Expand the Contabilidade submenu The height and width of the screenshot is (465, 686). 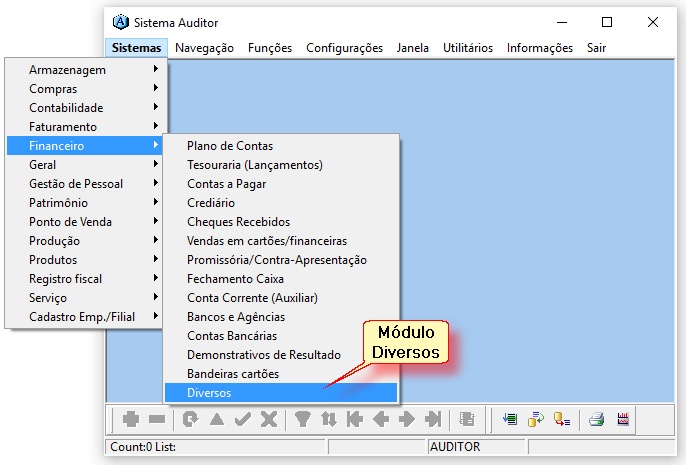pyautogui.click(x=84, y=108)
